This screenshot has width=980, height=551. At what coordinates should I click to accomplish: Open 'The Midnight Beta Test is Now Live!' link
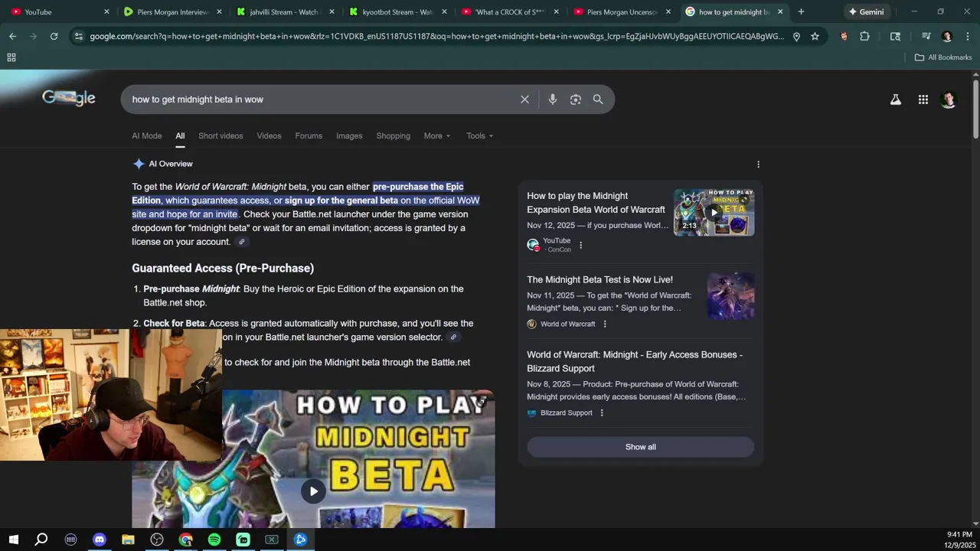point(599,280)
